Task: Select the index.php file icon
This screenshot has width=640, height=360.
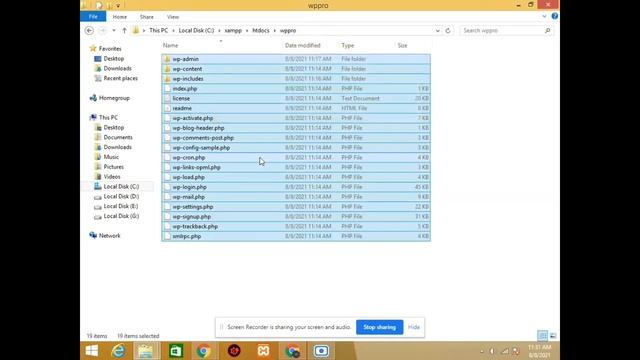Action: click(167, 89)
